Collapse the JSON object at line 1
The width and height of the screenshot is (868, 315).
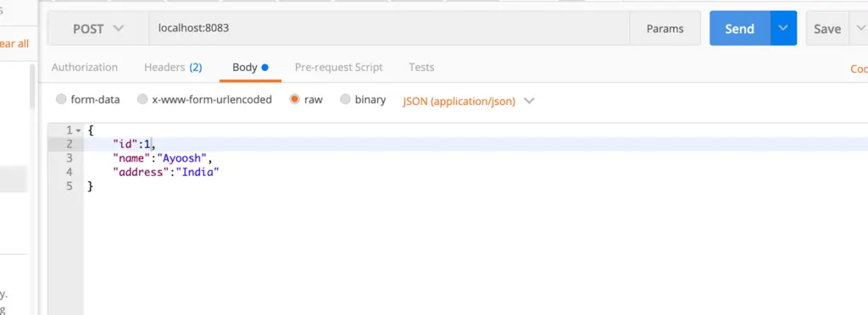pyautogui.click(x=78, y=130)
